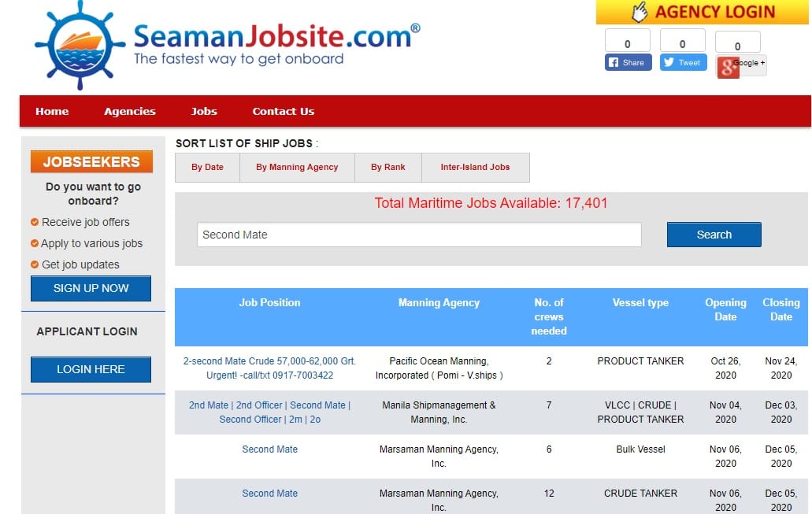Image resolution: width=812 pixels, height=514 pixels.
Task: Click 'Nov 24, 2020' closing date cell
Action: click(781, 368)
